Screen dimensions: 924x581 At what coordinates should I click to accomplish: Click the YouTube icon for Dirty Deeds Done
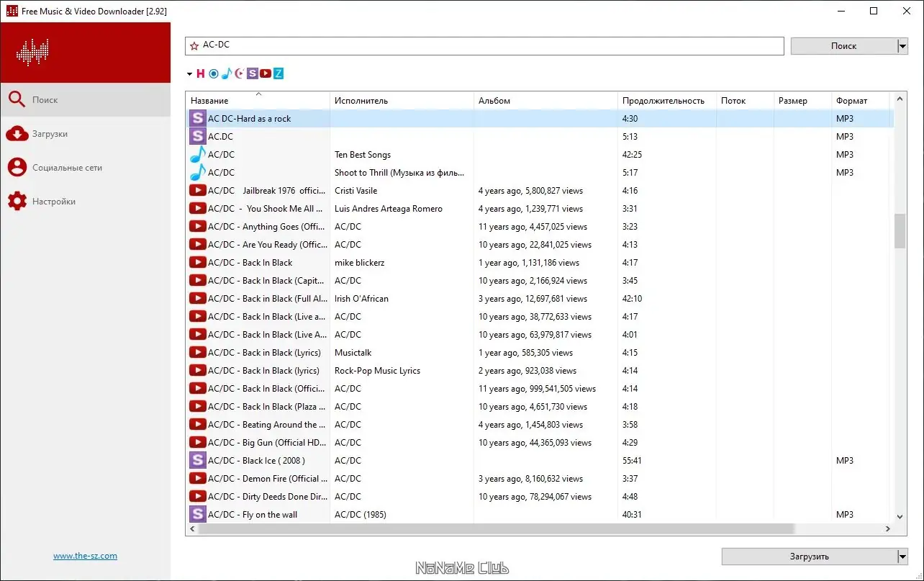click(x=197, y=496)
